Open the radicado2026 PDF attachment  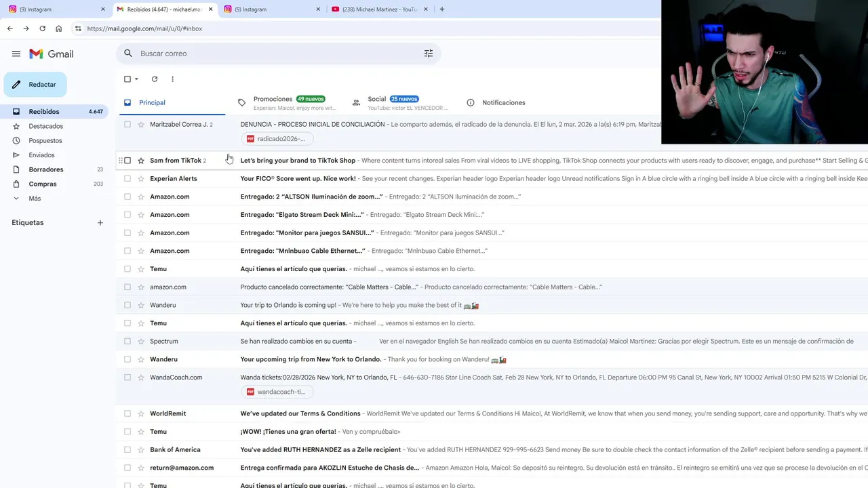(x=277, y=139)
